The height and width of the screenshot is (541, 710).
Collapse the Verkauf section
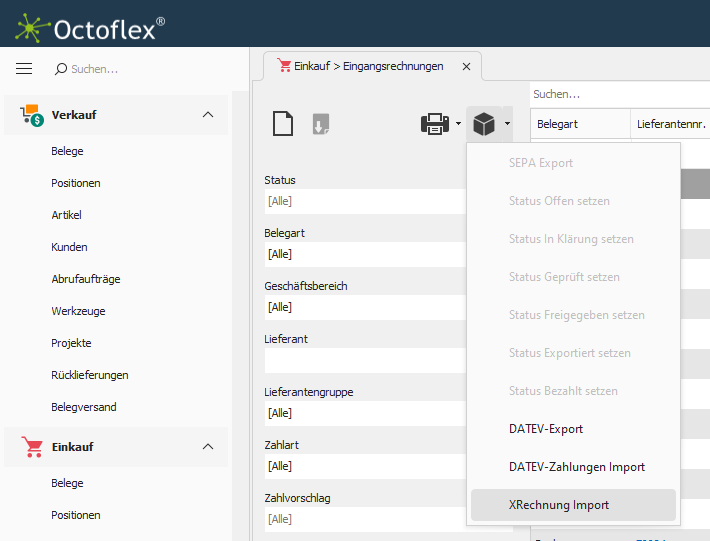tap(208, 115)
